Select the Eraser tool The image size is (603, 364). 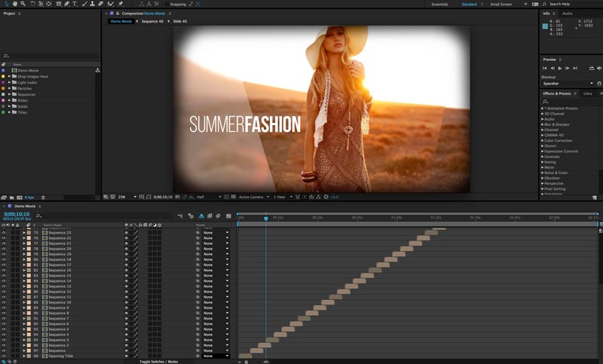click(100, 4)
